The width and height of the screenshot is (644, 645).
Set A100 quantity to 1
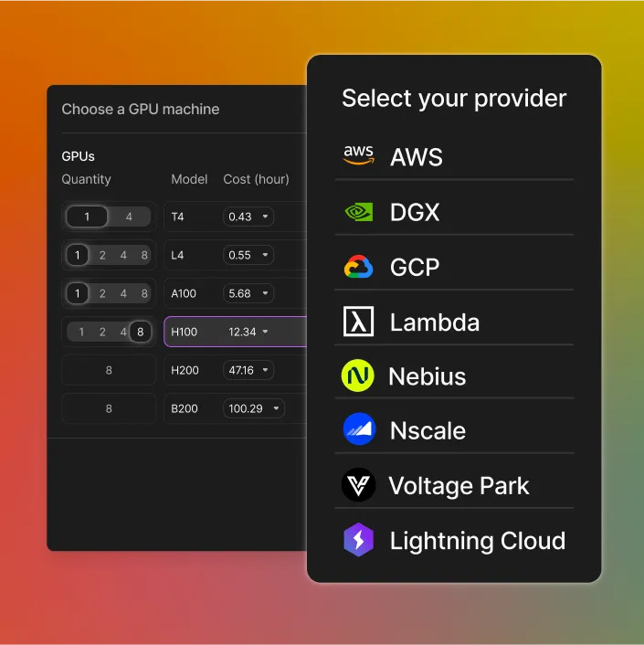78,293
